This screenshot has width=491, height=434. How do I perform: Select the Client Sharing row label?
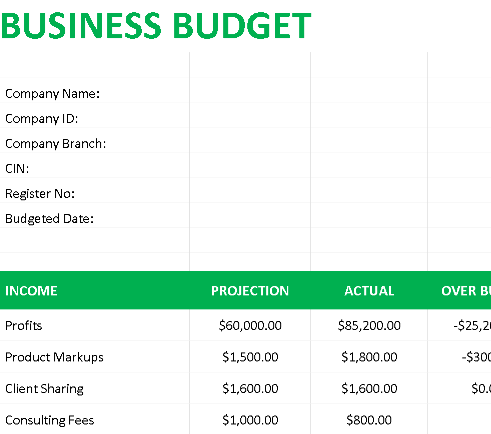44,389
